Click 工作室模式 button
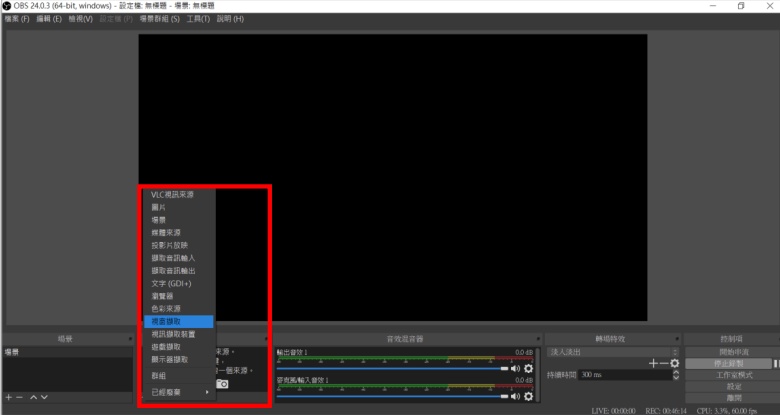The height and width of the screenshot is (415, 780). pyautogui.click(x=732, y=375)
